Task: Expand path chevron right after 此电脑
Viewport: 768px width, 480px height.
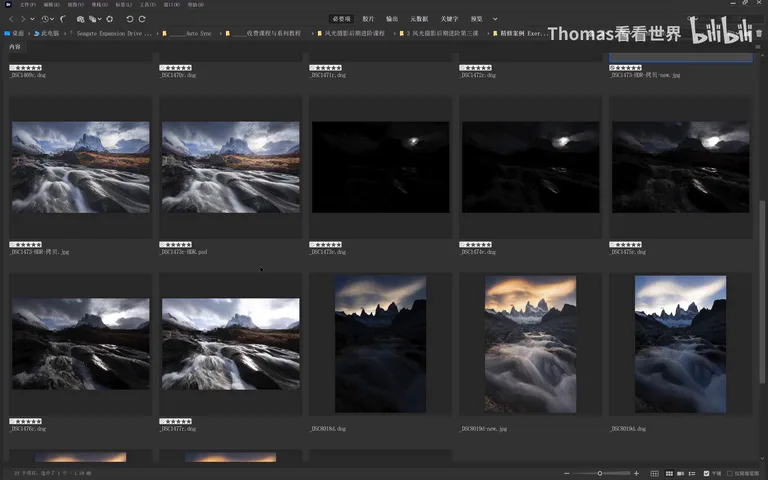Action: 65,33
